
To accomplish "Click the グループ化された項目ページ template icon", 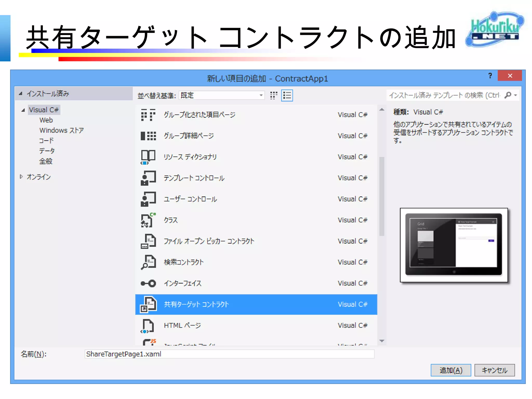I will coord(148,115).
